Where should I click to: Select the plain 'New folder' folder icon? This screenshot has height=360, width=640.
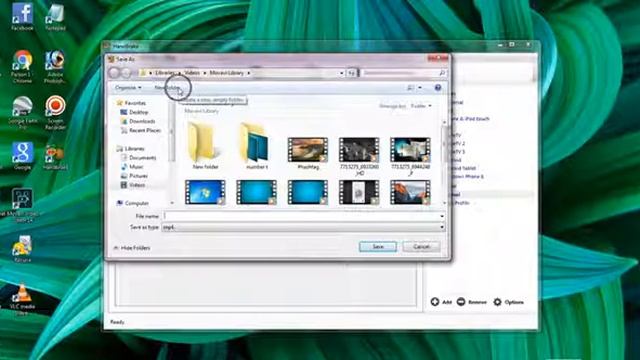tap(205, 143)
